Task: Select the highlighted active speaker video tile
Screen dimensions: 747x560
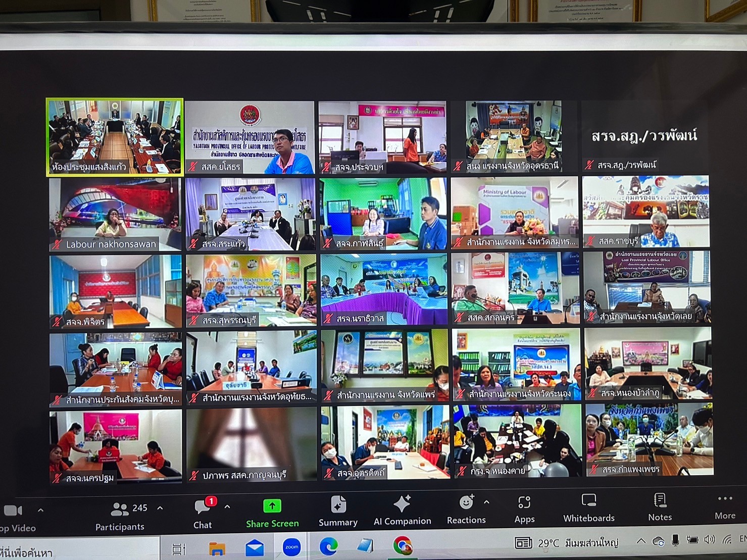Action: (115, 137)
